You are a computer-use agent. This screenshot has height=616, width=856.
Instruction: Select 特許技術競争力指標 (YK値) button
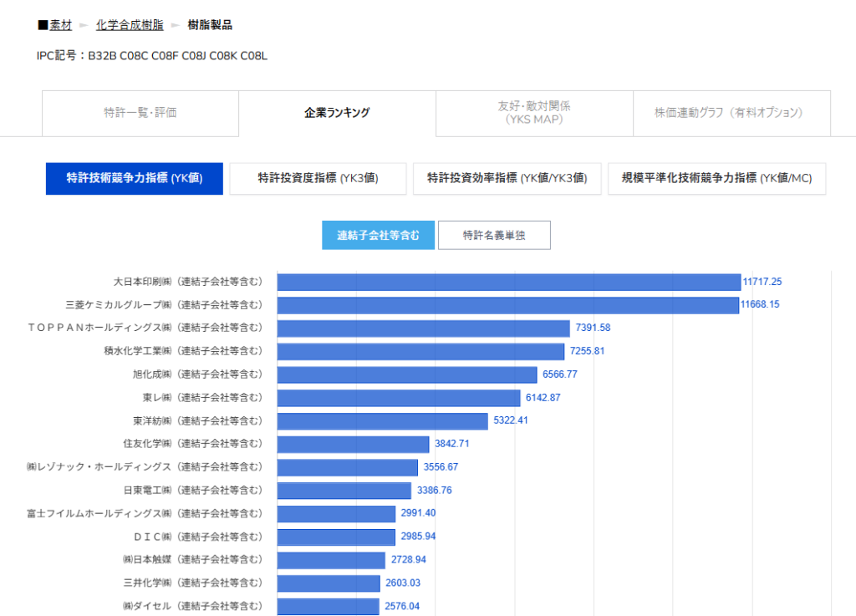[x=135, y=178]
